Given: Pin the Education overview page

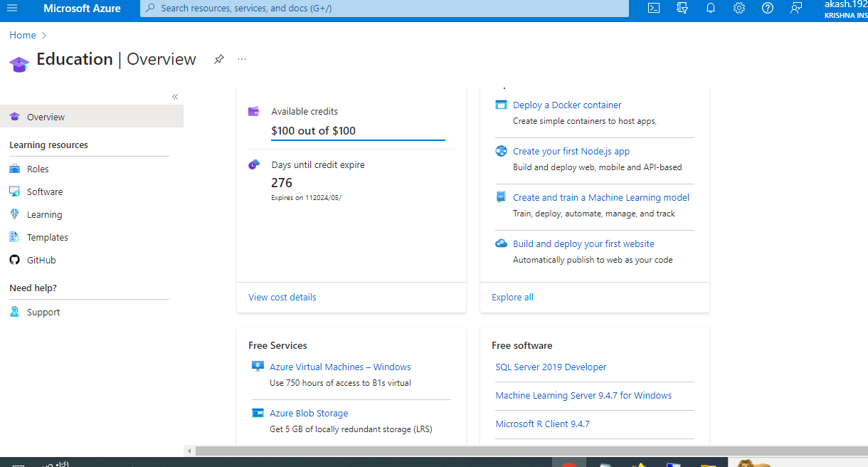Looking at the screenshot, I should pos(219,59).
